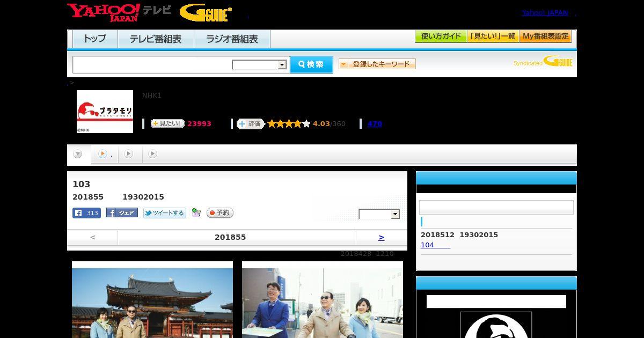The image size is (644, 338).
Task: Switch to テレビ番組表 tab
Action: coord(156,39)
